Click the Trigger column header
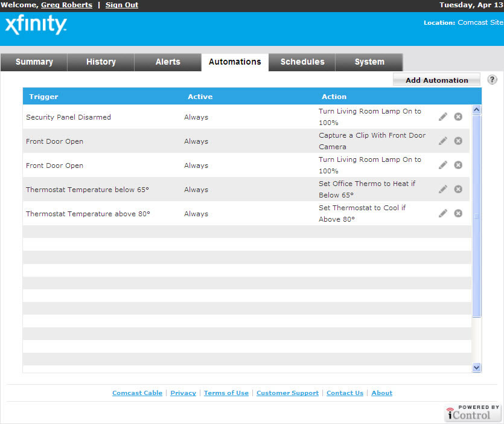 pos(43,97)
